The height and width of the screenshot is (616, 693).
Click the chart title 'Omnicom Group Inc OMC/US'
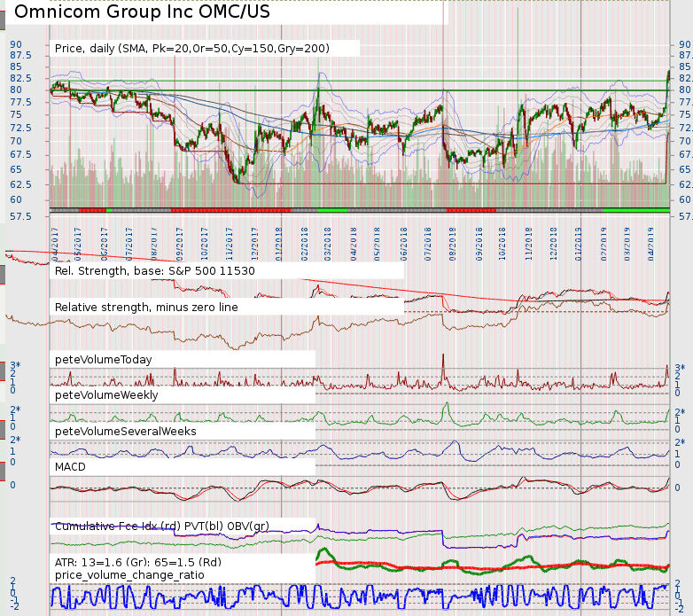tap(142, 12)
